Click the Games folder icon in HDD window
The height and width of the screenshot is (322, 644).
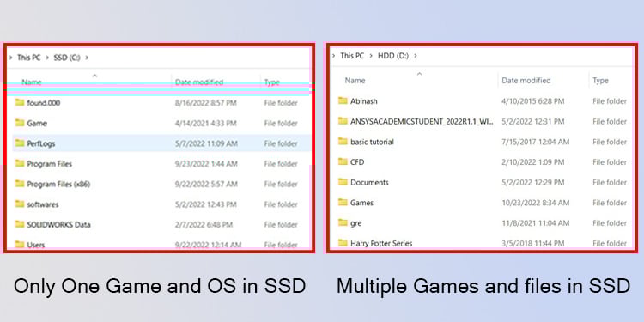(x=343, y=202)
